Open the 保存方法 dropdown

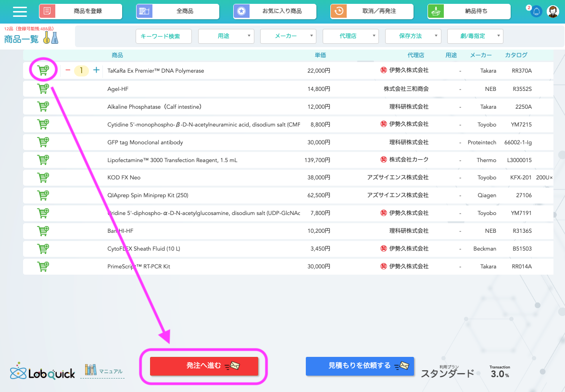(x=413, y=36)
